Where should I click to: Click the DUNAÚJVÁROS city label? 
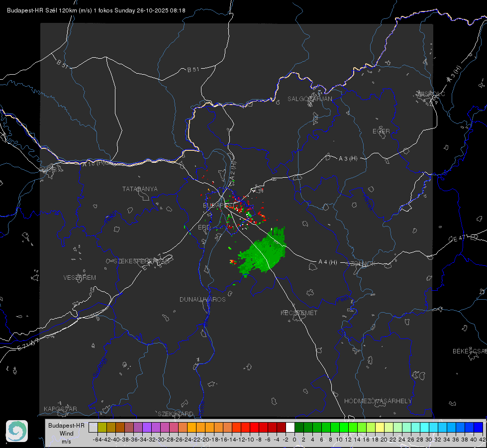tap(202, 299)
